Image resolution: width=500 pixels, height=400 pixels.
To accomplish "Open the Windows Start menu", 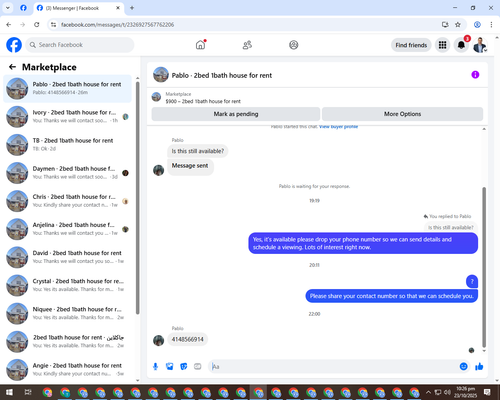I will tap(9, 392).
